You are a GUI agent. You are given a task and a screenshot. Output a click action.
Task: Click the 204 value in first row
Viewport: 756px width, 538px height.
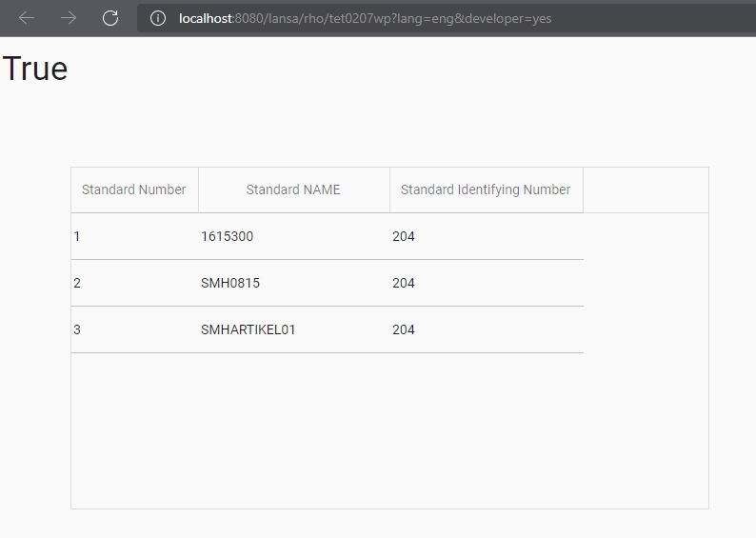(403, 236)
